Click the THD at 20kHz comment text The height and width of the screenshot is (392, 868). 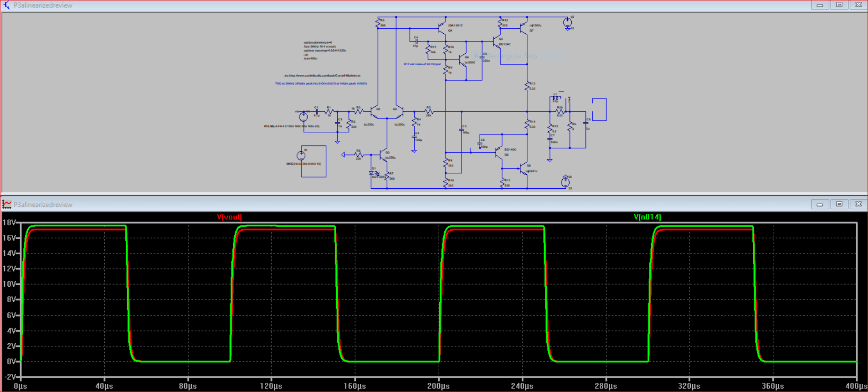coord(321,84)
